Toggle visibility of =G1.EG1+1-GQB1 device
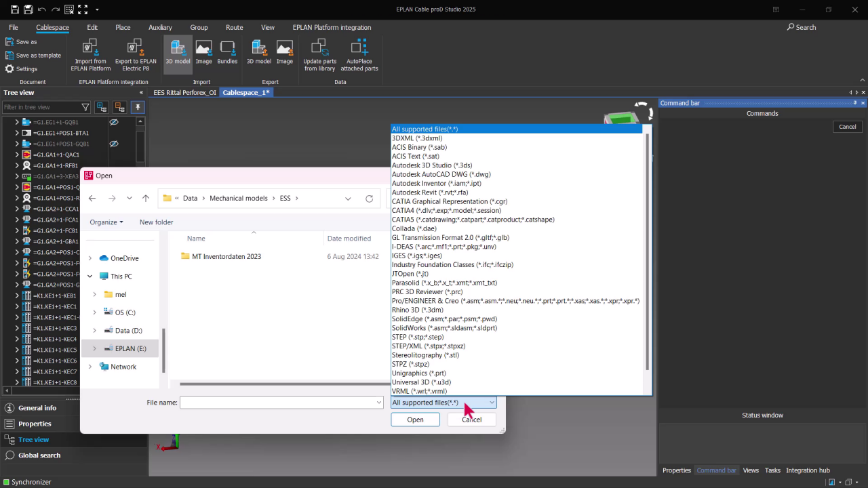Screen dimensions: 868x488 click(114, 122)
